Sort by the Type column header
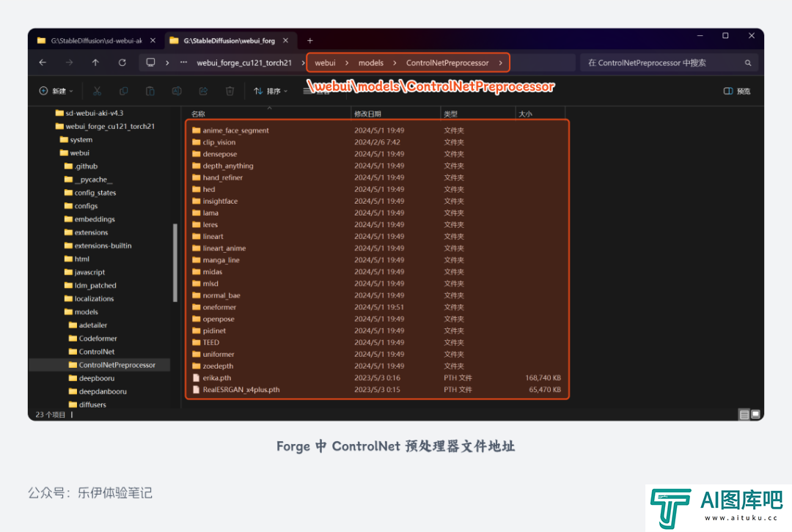 point(478,114)
